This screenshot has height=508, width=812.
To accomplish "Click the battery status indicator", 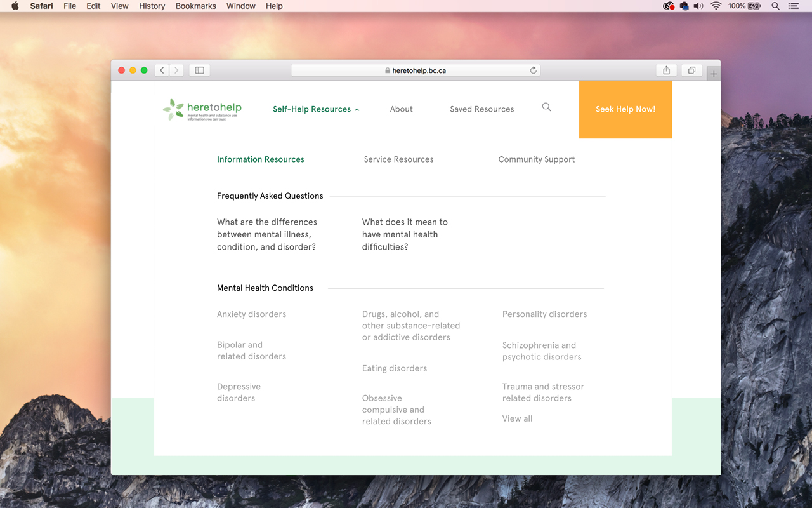I will [x=745, y=6].
